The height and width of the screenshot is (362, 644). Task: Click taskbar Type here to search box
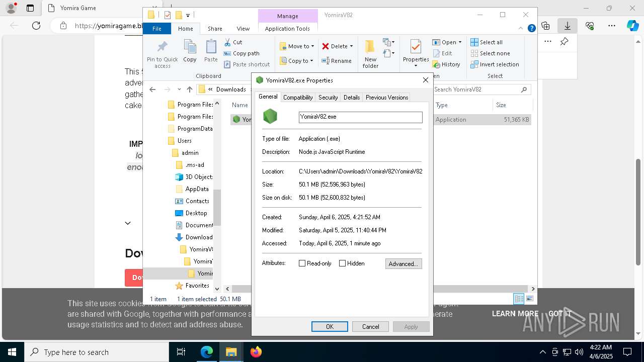coord(97,352)
